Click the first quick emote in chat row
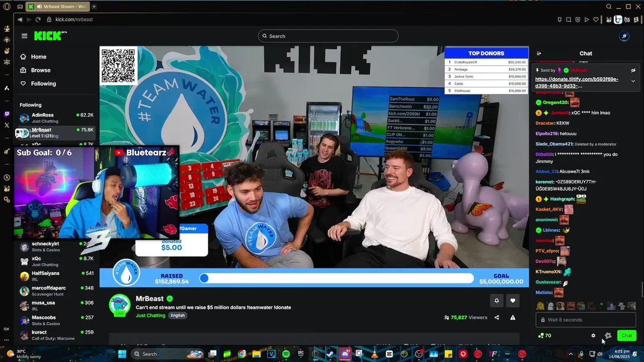Screen dimensions: 644x362 point(540,306)
